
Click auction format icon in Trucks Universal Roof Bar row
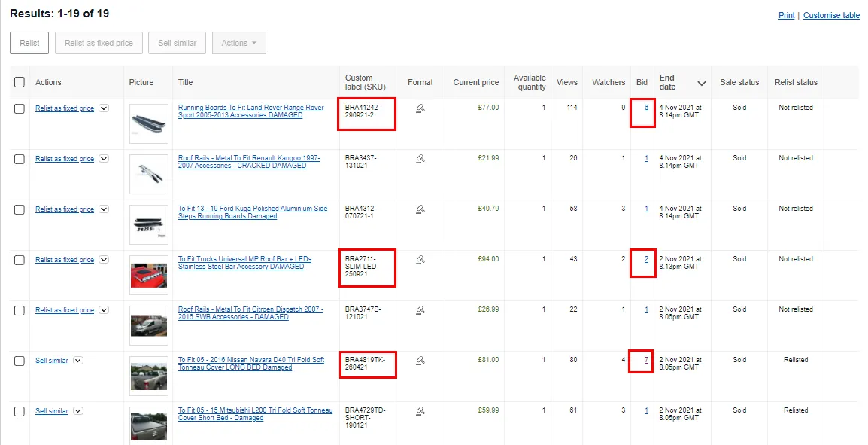click(420, 259)
